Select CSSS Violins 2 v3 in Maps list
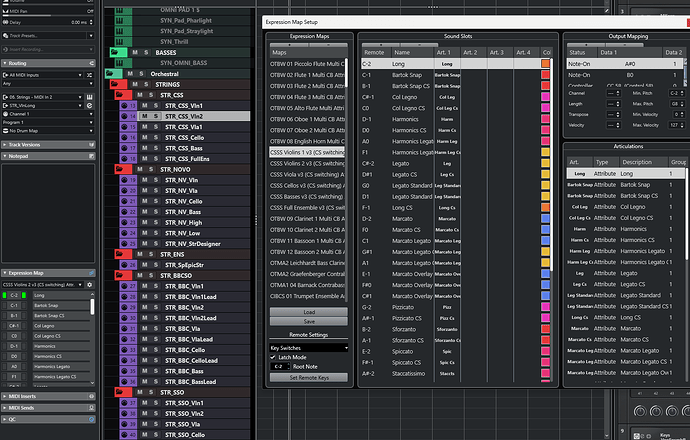690x440 pixels. pyautogui.click(x=307, y=163)
